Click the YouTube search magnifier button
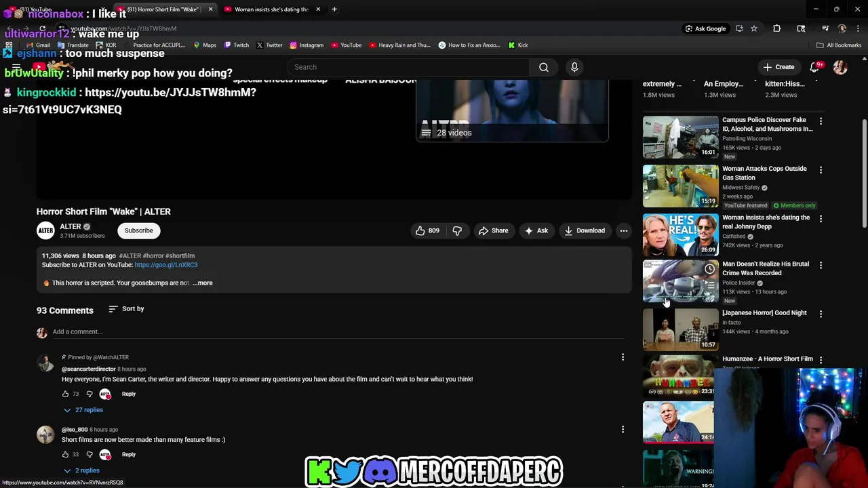 tap(544, 67)
